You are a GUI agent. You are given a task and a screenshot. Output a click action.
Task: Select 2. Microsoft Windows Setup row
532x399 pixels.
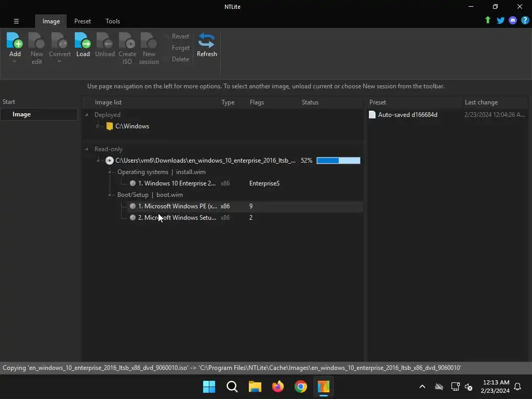(245, 218)
